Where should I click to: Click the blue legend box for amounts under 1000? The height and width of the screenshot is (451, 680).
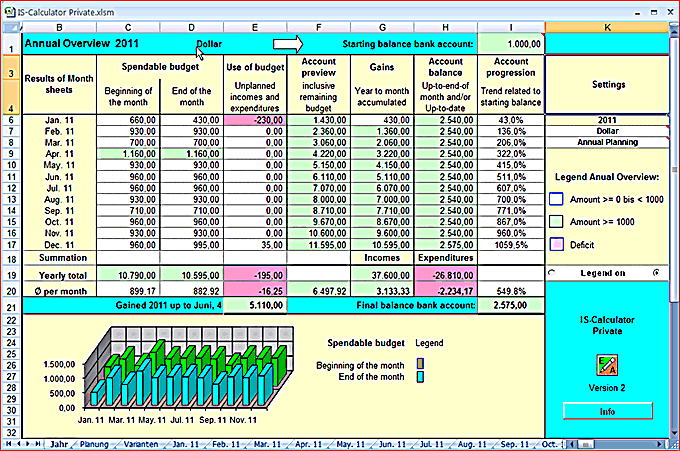click(556, 199)
